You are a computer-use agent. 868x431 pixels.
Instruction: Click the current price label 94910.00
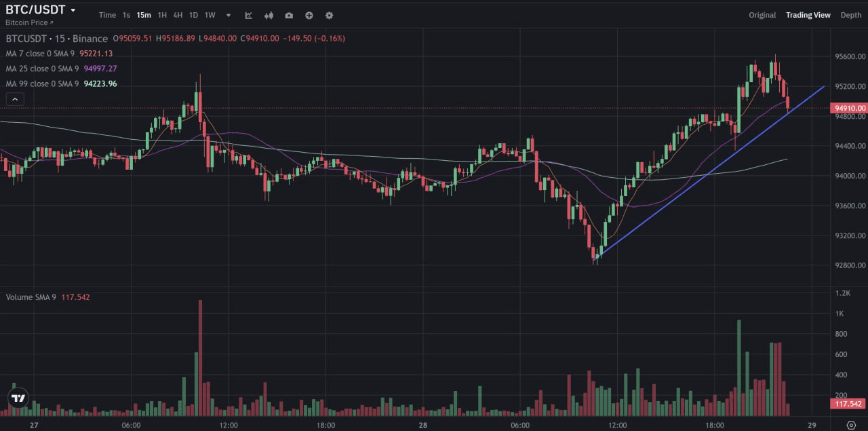(849, 107)
